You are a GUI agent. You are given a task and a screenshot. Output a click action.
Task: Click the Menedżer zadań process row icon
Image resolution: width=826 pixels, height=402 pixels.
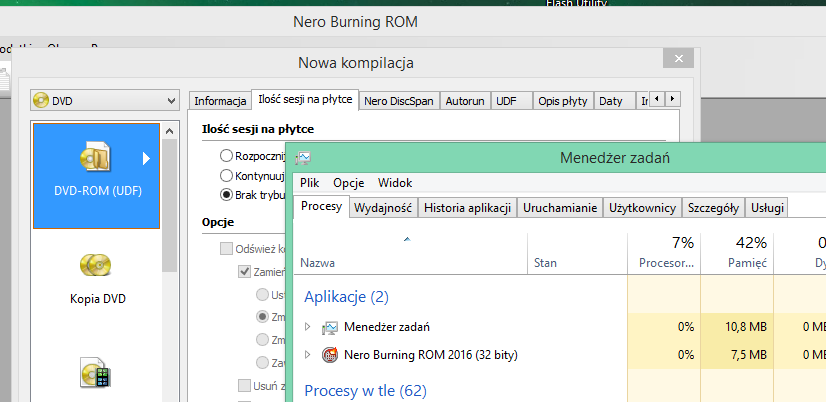click(329, 328)
